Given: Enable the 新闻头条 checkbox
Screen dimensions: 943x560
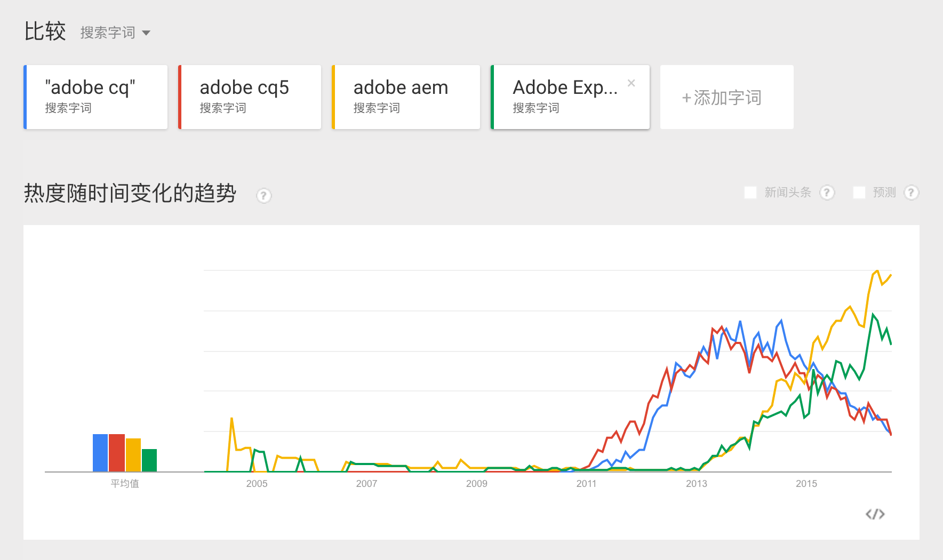Looking at the screenshot, I should [750, 193].
